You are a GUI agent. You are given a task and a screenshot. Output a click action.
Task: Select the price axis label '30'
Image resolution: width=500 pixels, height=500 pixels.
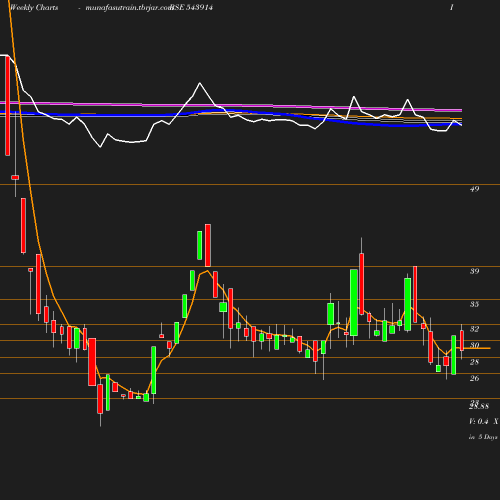(x=474, y=345)
